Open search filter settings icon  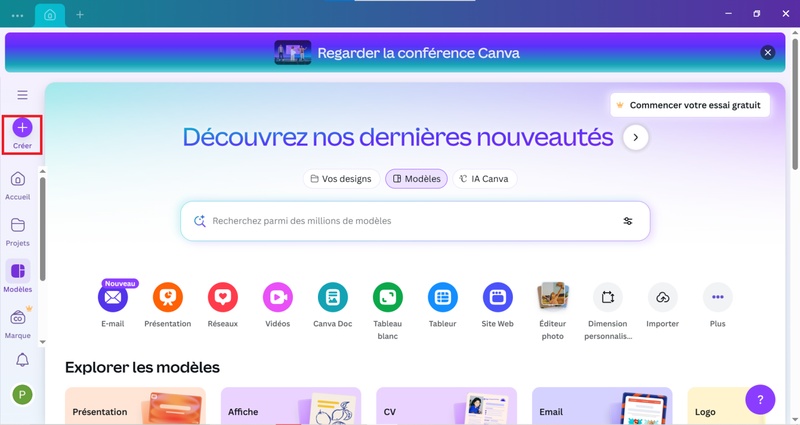click(x=628, y=221)
